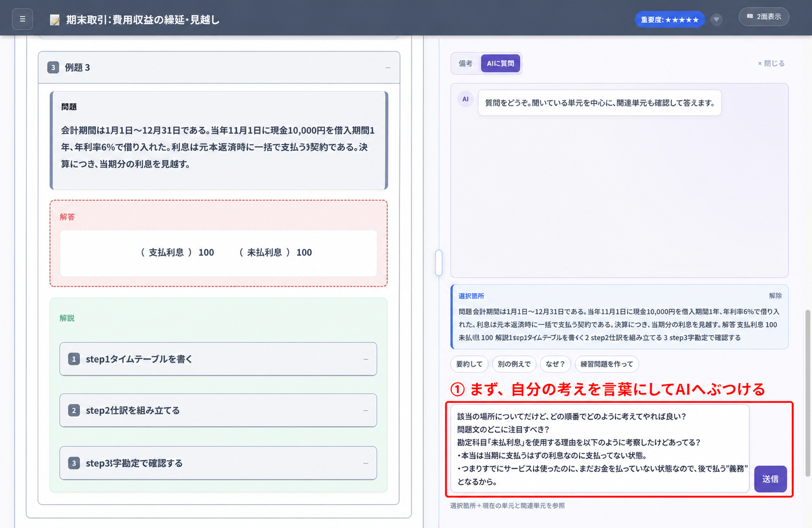This screenshot has height=528, width=812.
Task: Click the 選択箇所 label
Action: point(472,296)
